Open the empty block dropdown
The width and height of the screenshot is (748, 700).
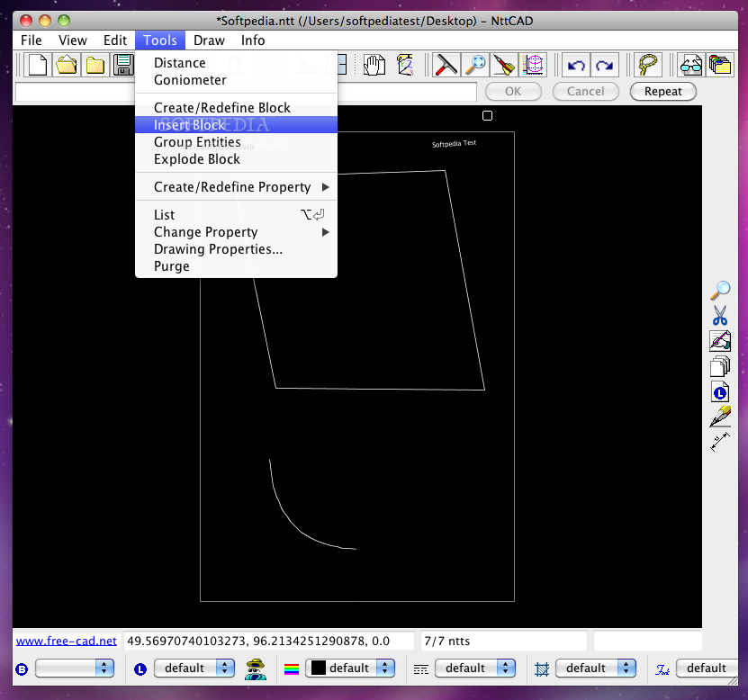[x=75, y=668]
